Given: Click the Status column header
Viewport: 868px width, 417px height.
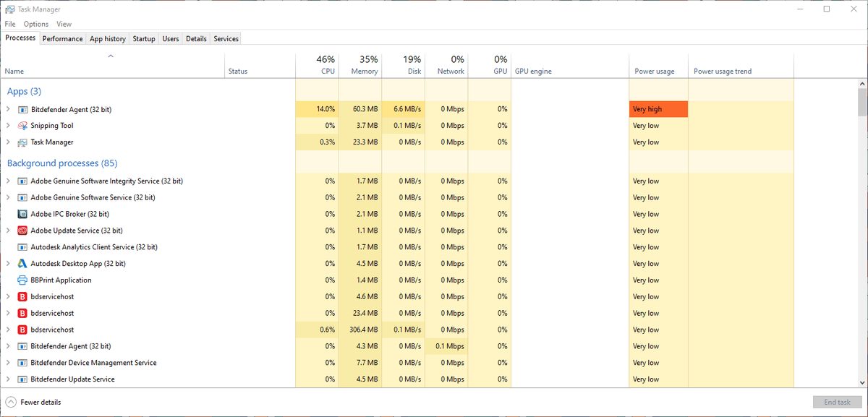Looking at the screenshot, I should (260, 65).
